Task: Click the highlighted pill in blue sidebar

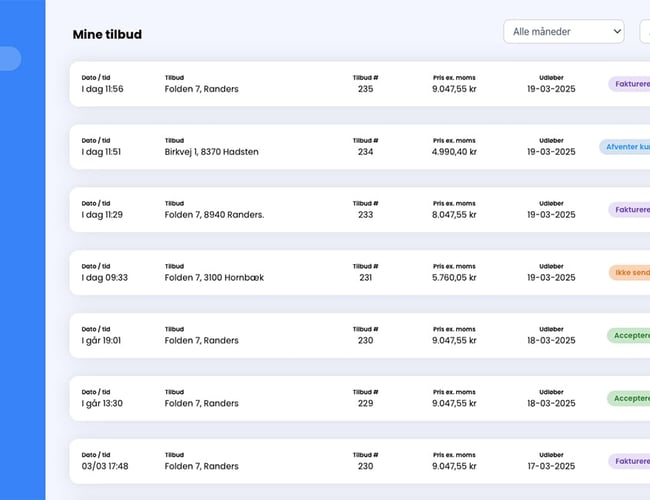Action: pos(10,59)
